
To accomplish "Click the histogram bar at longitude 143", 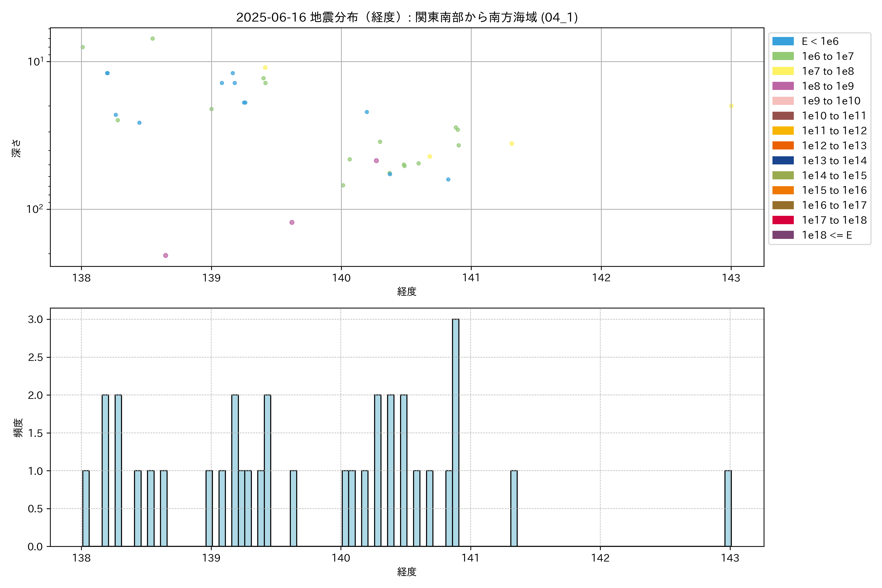I will pyautogui.click(x=728, y=509).
